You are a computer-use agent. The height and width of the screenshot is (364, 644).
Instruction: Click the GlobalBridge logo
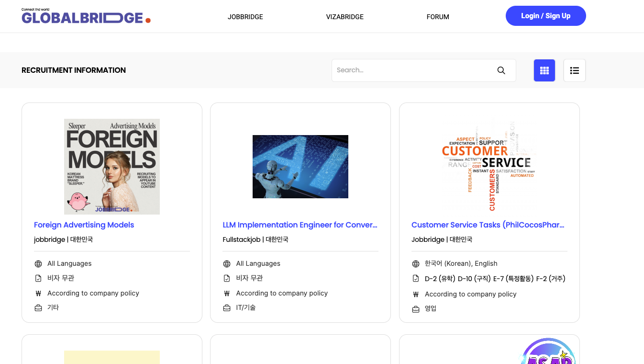[86, 16]
